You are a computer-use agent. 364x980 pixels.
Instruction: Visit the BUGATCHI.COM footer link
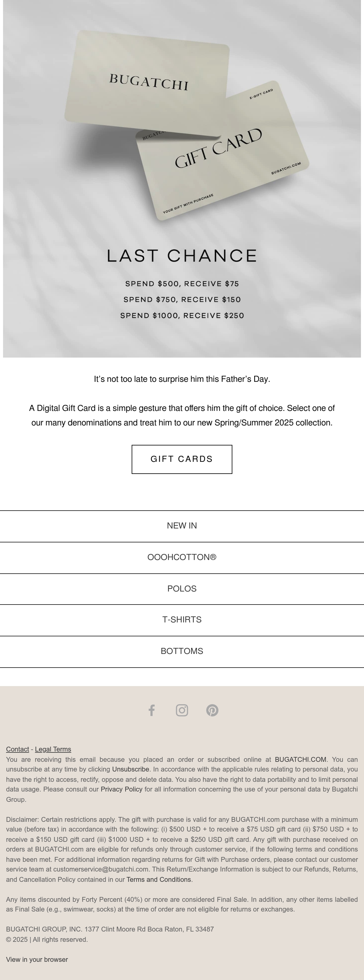coord(300,759)
